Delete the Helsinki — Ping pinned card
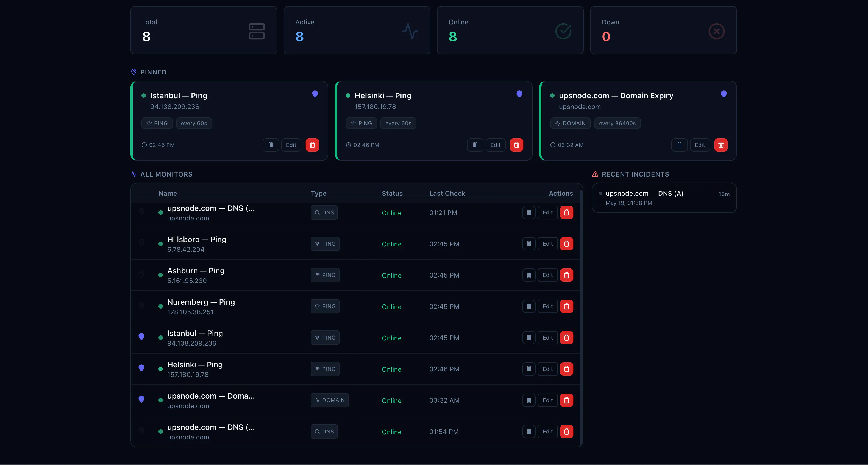Viewport: 868px width, 465px height. [516, 145]
